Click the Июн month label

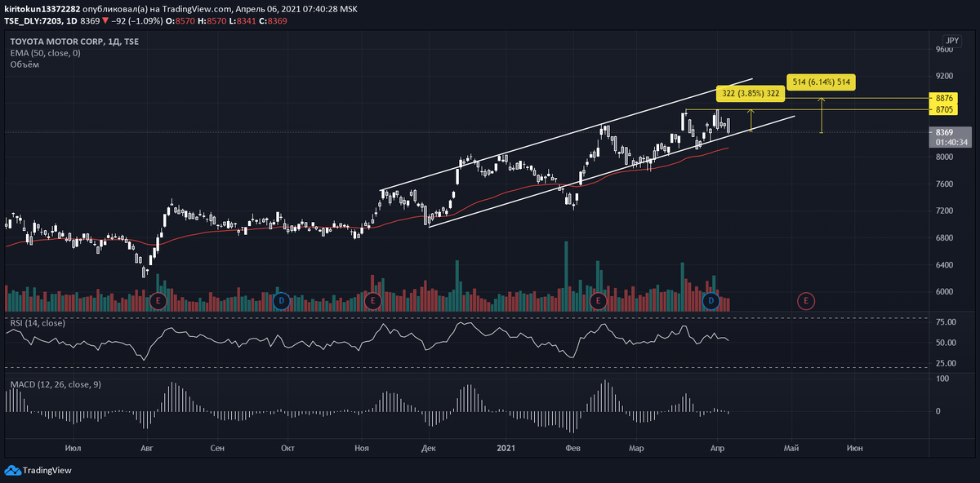pos(854,448)
